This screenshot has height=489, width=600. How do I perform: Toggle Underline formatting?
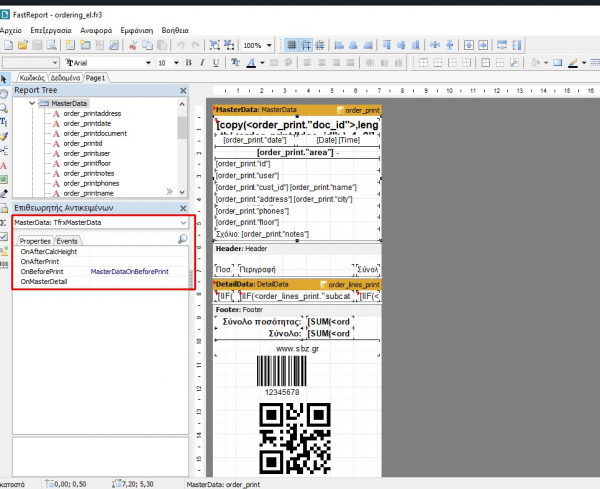tap(214, 62)
